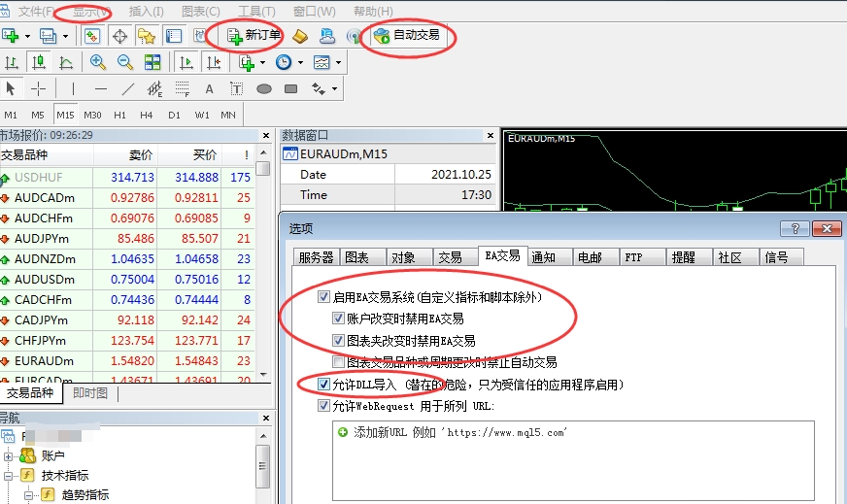
Task: Expand the 账户 tree node
Action: (x=8, y=456)
